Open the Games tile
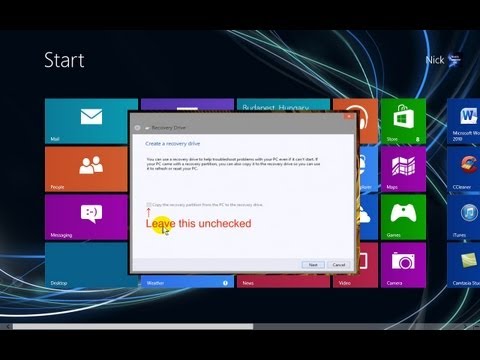Screen dimensions: 480x360 403,217
